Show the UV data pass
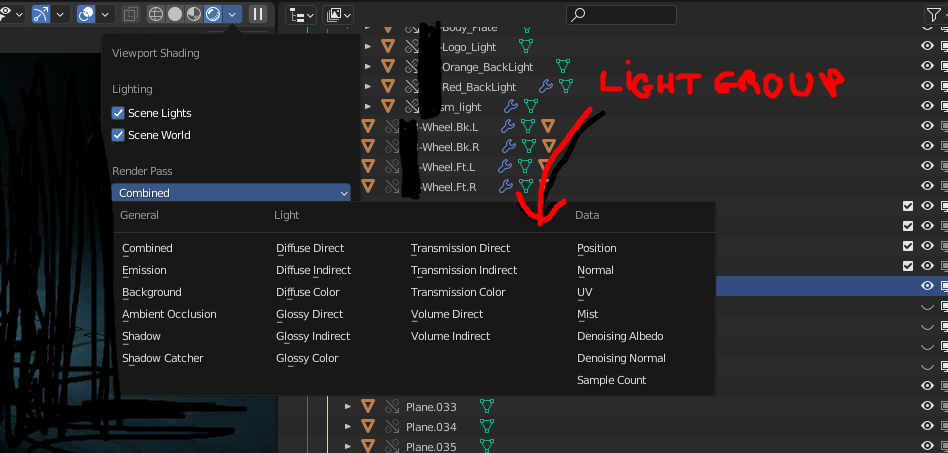 584,292
